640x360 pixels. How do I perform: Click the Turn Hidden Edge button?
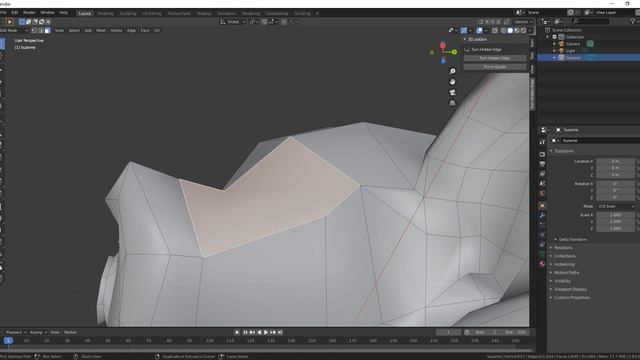(x=495, y=58)
